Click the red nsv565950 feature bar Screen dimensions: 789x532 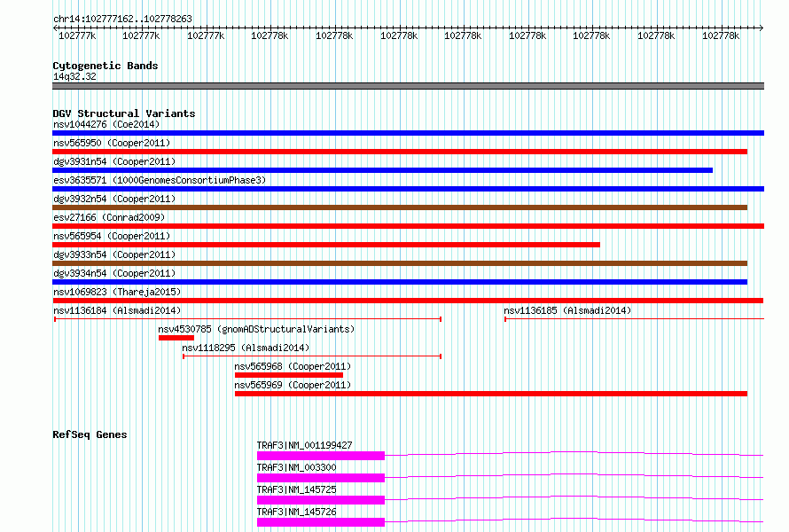pos(400,152)
